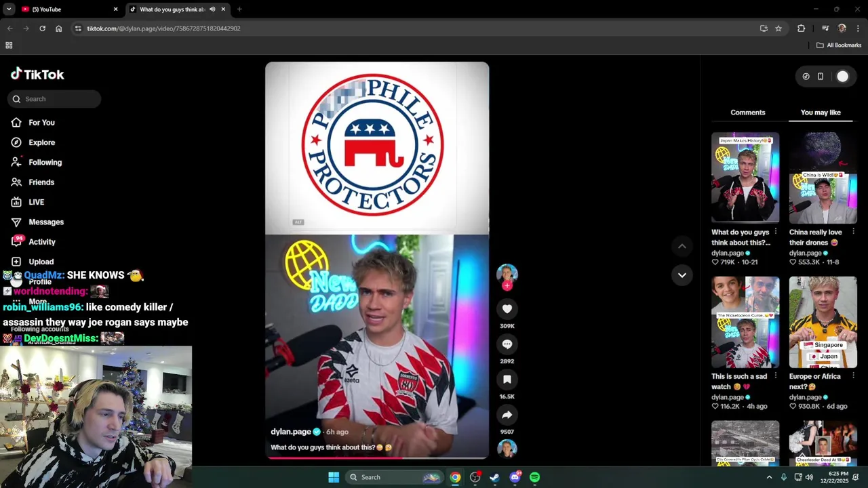Open the "Nickelodeon Curse" video thumbnail
The width and height of the screenshot is (868, 488).
745,322
